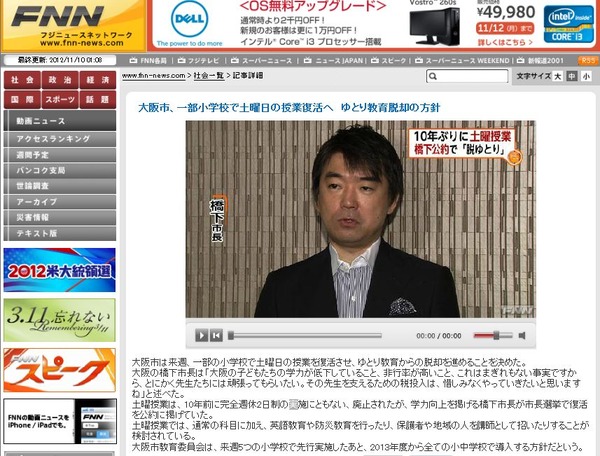The height and width of the screenshot is (456, 600).
Task: Select the 国際 category tab
Action: 22,100
